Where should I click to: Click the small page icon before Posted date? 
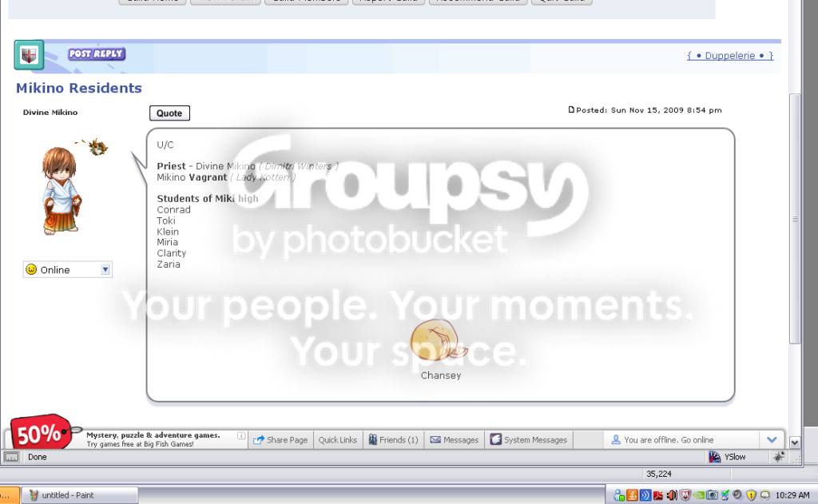pyautogui.click(x=571, y=109)
